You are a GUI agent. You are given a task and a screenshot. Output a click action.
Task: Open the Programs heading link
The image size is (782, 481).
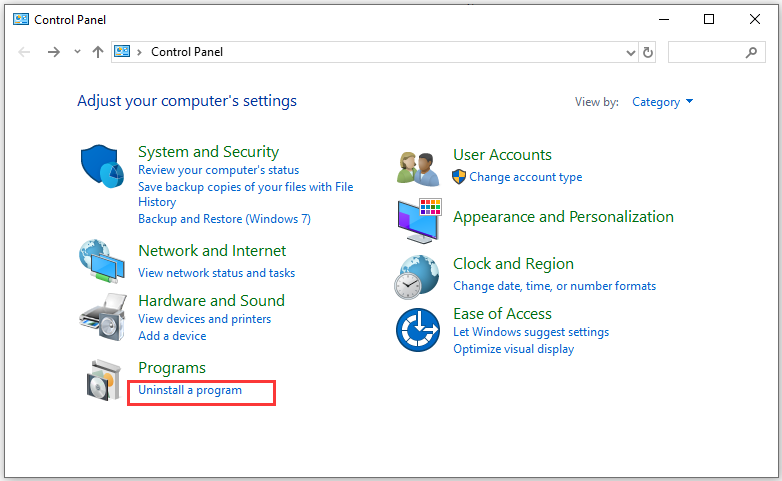[172, 368]
